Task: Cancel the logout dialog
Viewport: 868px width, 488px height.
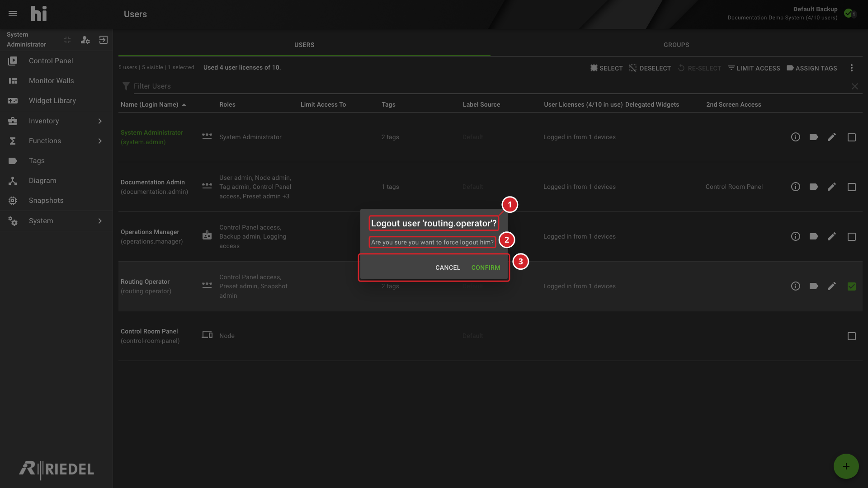Action: click(448, 267)
